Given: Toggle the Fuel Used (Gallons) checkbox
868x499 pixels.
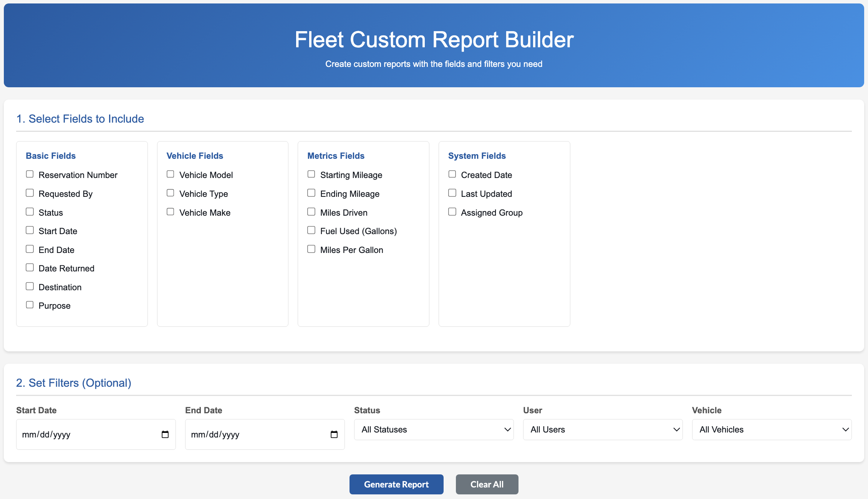Looking at the screenshot, I should click(311, 230).
